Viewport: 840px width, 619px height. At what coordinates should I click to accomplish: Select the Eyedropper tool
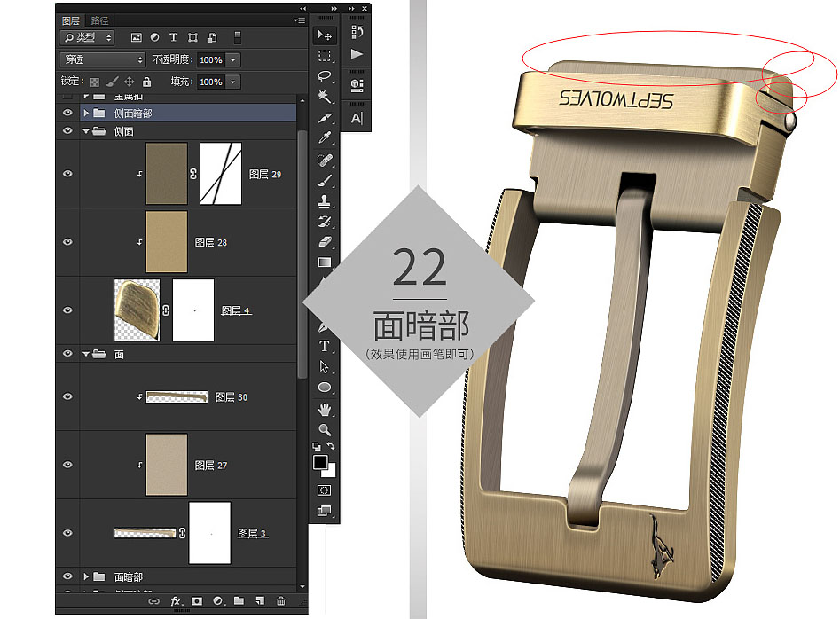tap(325, 138)
